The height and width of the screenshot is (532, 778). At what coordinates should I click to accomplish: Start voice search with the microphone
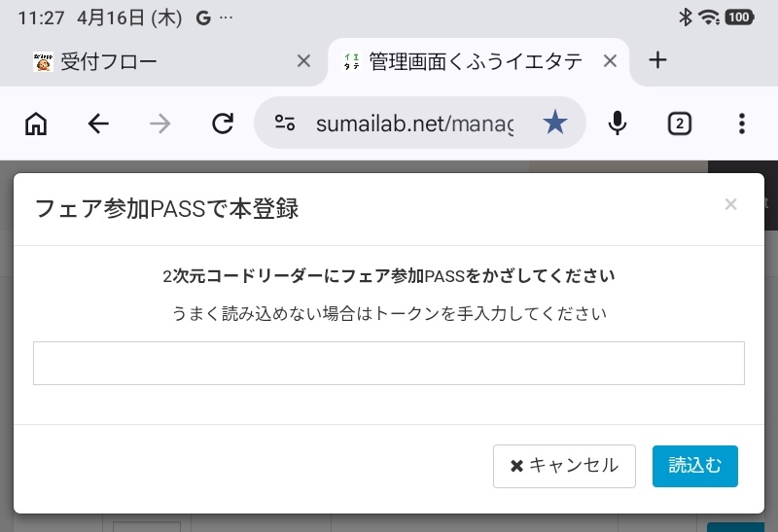(x=617, y=124)
